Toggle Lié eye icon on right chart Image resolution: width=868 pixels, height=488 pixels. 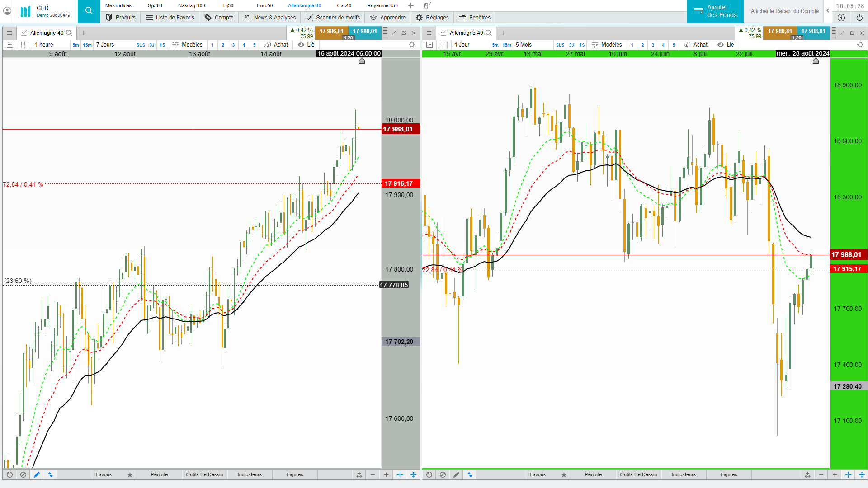pos(721,45)
